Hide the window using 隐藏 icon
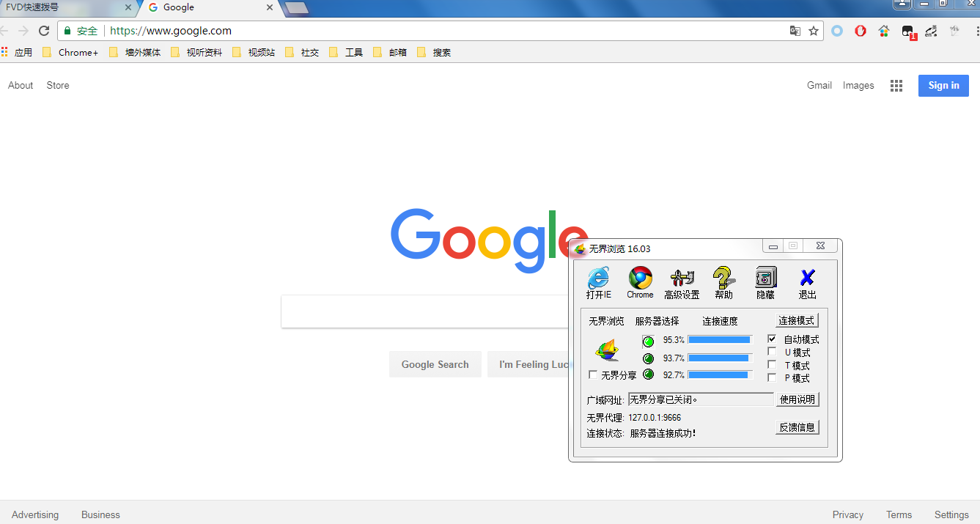This screenshot has width=980, height=524. [x=765, y=283]
